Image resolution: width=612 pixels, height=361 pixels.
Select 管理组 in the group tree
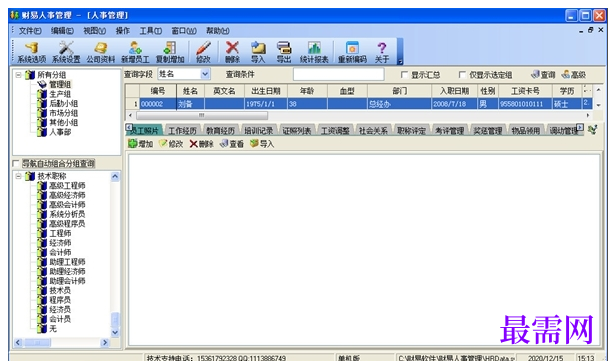[x=60, y=84]
